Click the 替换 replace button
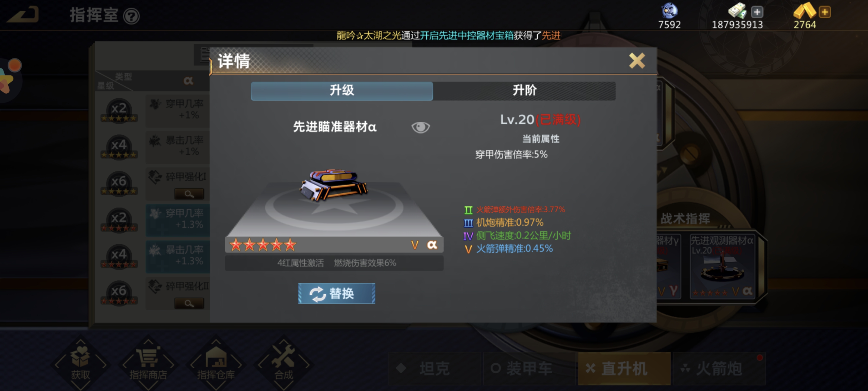This screenshot has height=391, width=868. (x=336, y=293)
